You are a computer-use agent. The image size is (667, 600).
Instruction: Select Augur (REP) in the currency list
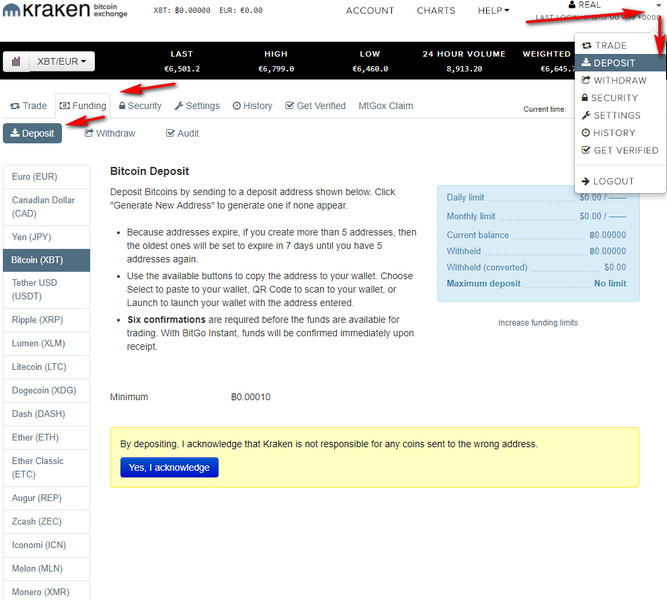tap(46, 498)
